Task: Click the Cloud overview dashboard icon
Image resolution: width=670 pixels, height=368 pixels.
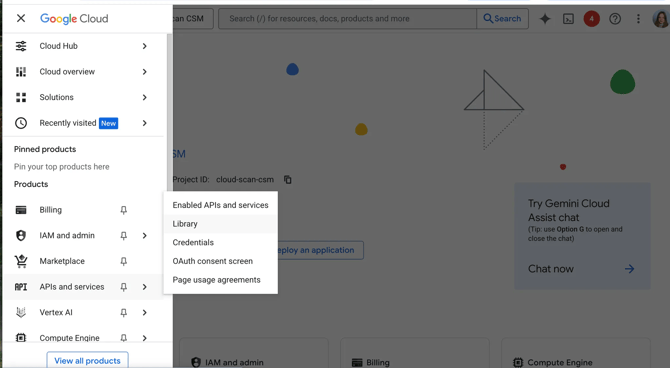Action: coord(21,71)
